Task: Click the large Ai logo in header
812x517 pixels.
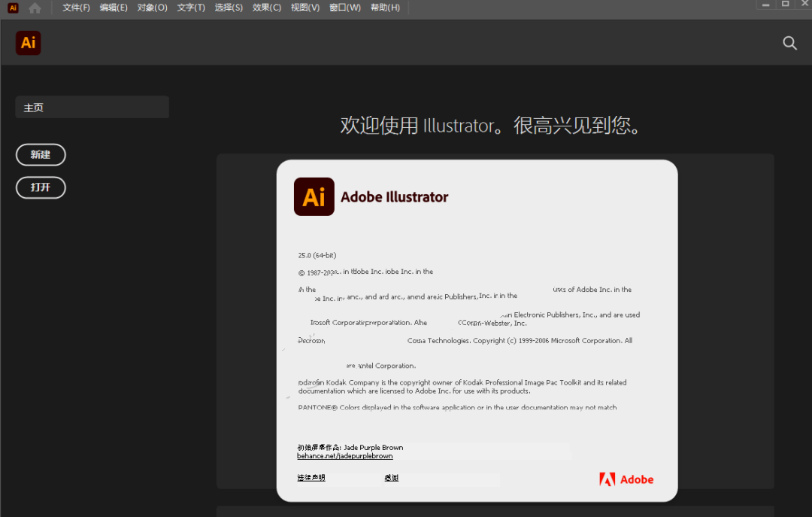Action: 28,43
